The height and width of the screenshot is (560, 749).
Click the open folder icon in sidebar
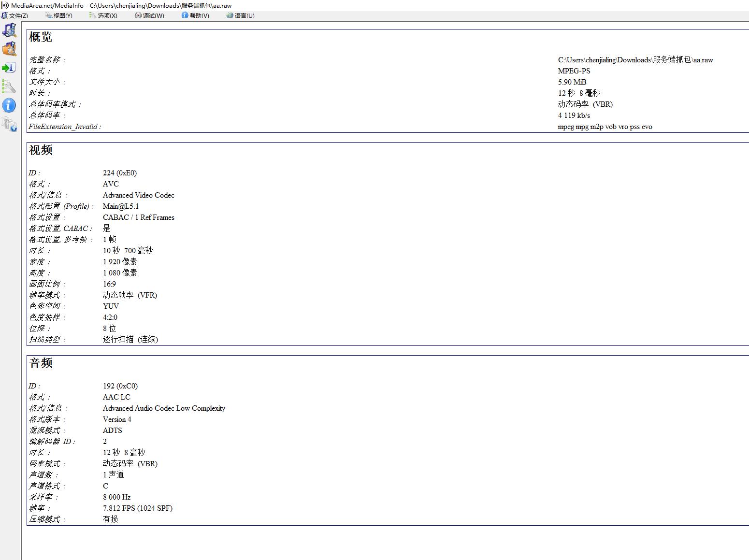tap(9, 49)
